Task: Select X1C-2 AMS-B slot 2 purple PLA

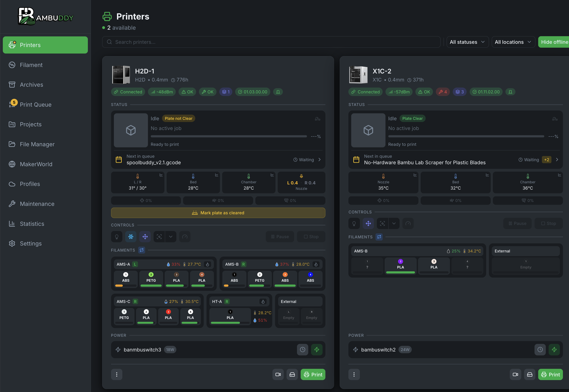Action: click(401, 266)
